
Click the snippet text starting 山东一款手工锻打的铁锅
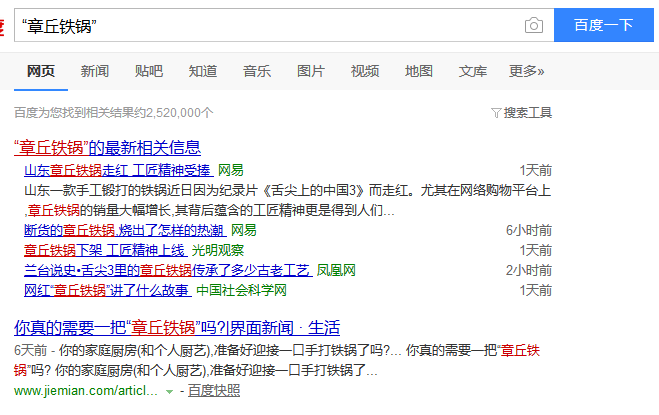pyautogui.click(x=287, y=200)
